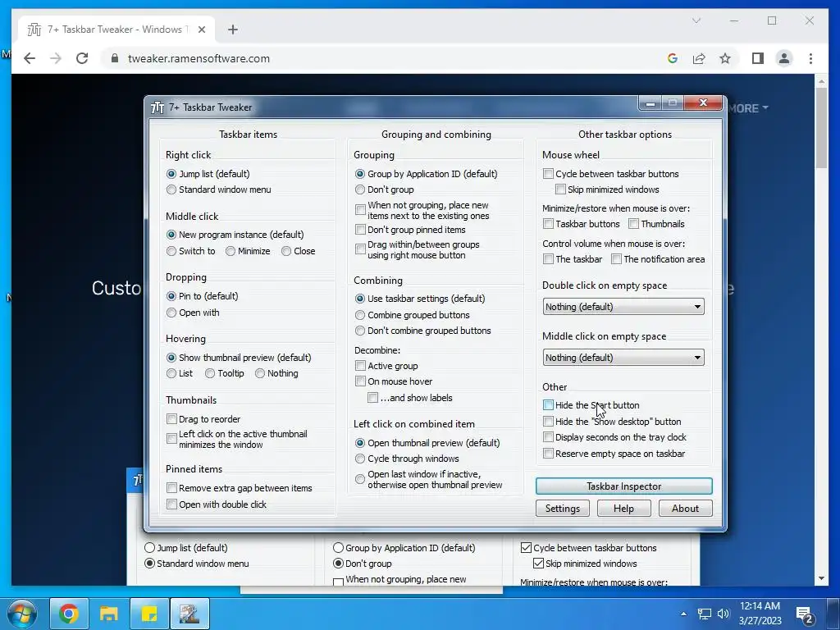The width and height of the screenshot is (840, 630).
Task: Open the Windows Start button
Action: [21, 614]
